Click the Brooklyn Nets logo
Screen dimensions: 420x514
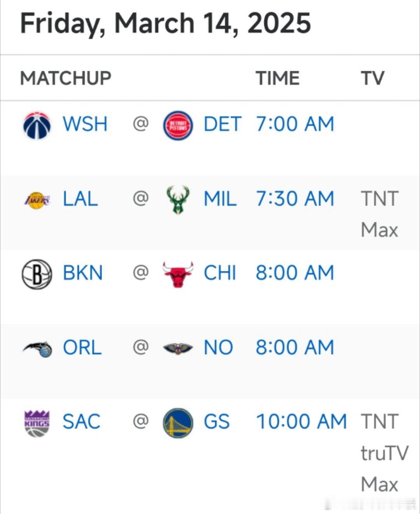click(x=37, y=274)
